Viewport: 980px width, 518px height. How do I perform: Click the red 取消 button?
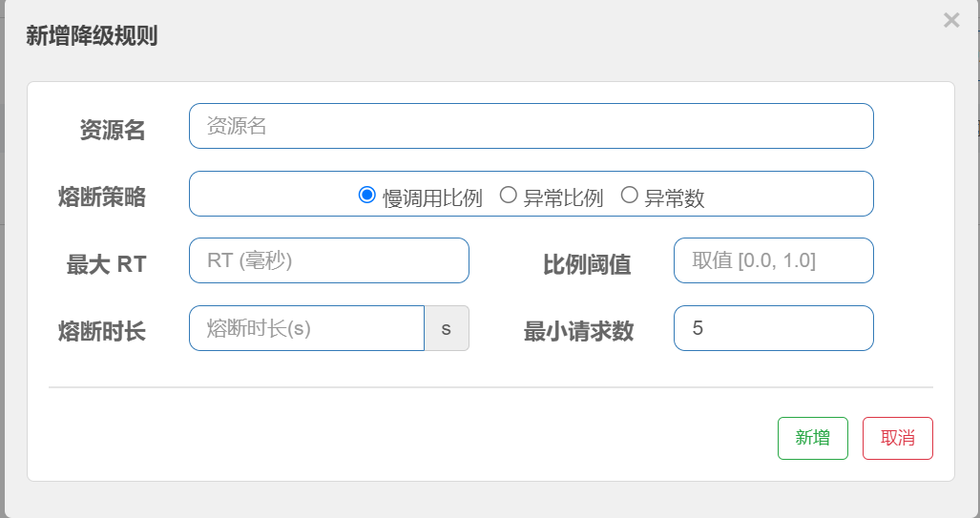[x=898, y=438]
